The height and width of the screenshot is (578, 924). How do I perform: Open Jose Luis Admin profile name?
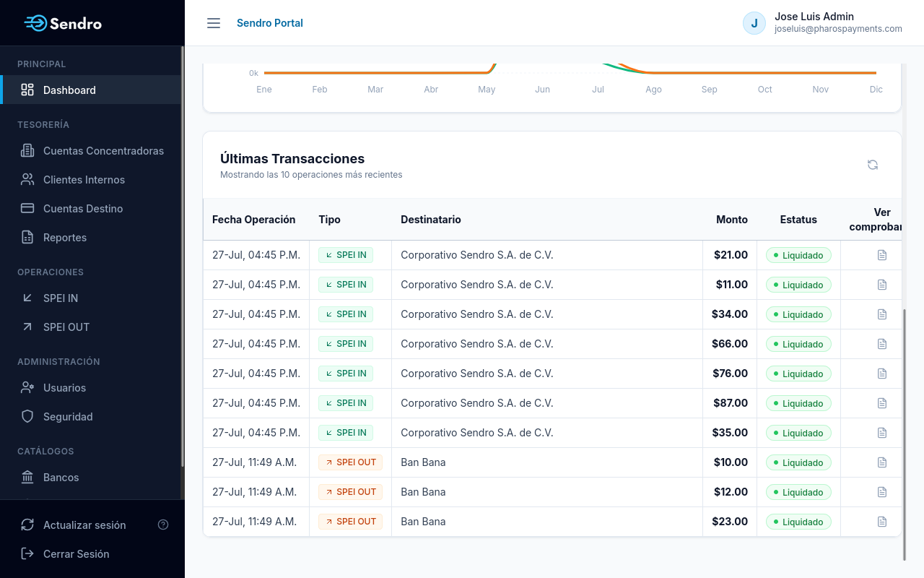814,16
